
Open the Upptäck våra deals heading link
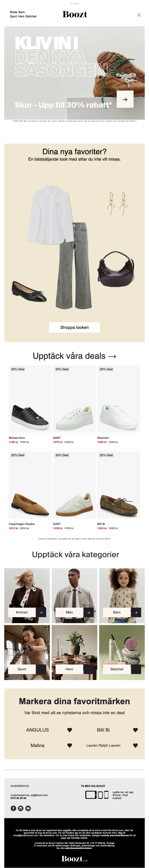[74, 356]
